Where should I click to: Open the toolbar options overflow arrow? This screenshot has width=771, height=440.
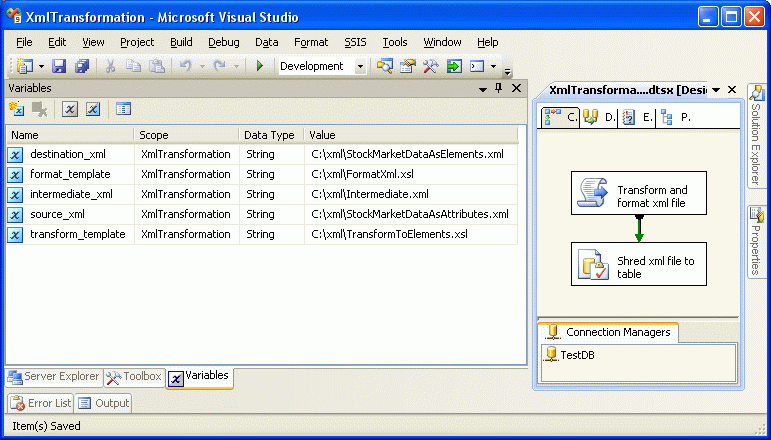(x=507, y=72)
